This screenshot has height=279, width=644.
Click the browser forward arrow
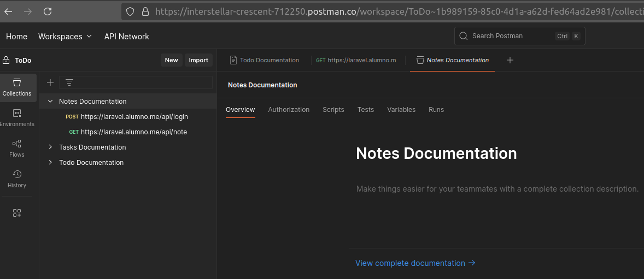[28, 11]
